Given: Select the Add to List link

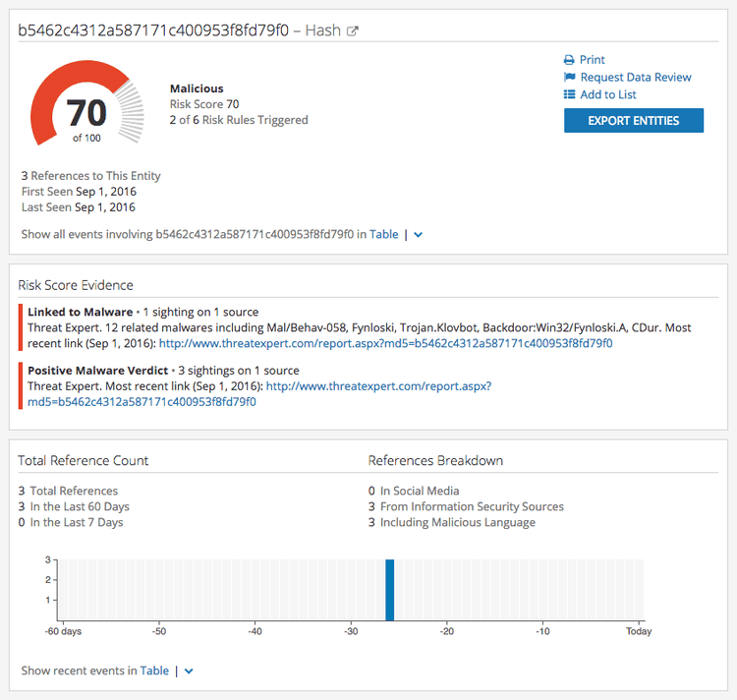Looking at the screenshot, I should point(608,95).
